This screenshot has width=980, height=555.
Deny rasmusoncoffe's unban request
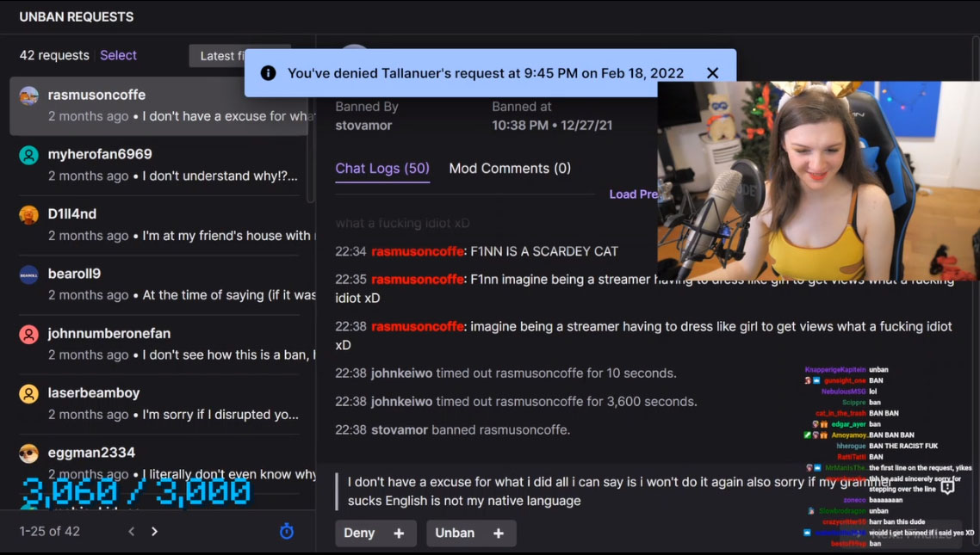(x=359, y=533)
